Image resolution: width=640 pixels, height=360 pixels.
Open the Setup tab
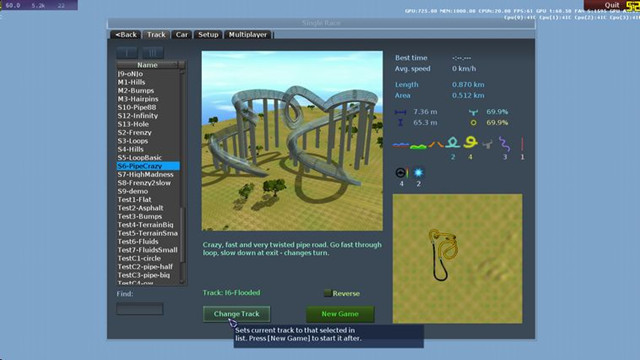[208, 35]
